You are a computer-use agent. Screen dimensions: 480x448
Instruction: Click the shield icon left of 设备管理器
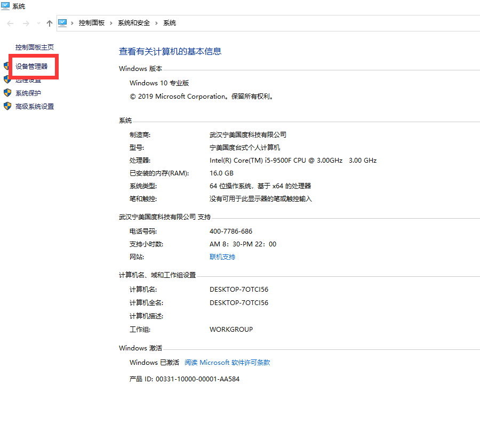pyautogui.click(x=7, y=66)
